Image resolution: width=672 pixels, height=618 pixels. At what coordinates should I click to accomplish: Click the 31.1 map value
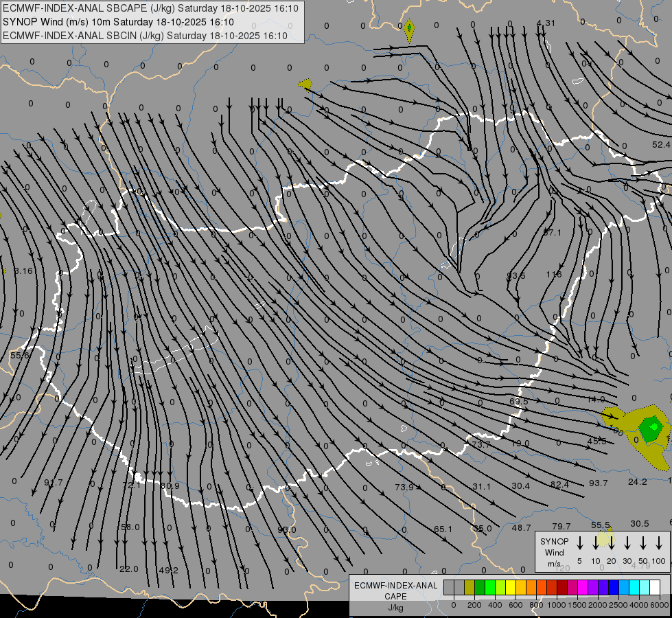tap(481, 486)
